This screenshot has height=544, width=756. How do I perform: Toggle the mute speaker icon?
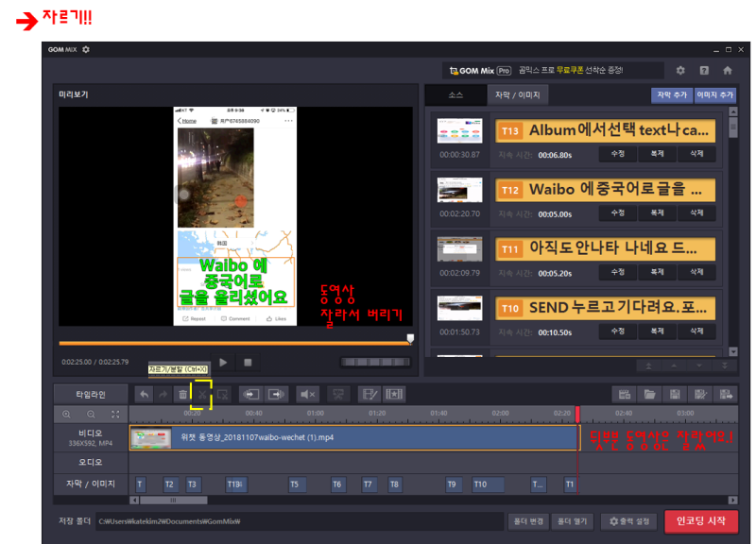pos(308,395)
